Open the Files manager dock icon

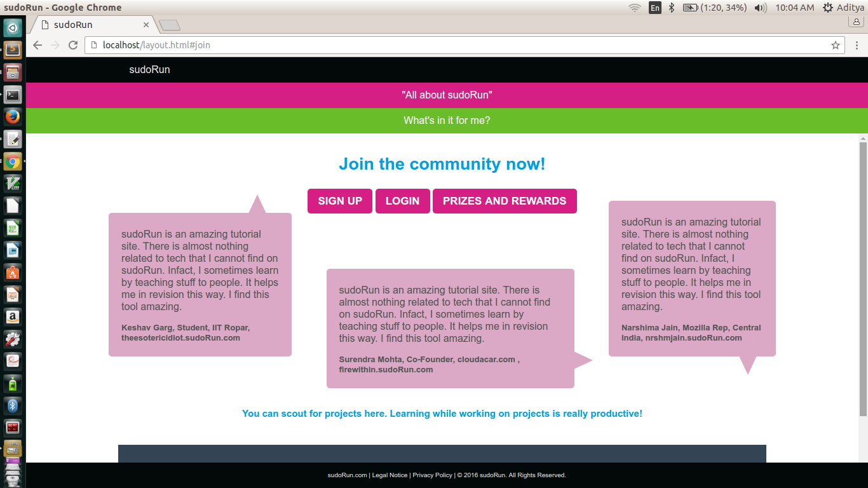[x=13, y=72]
